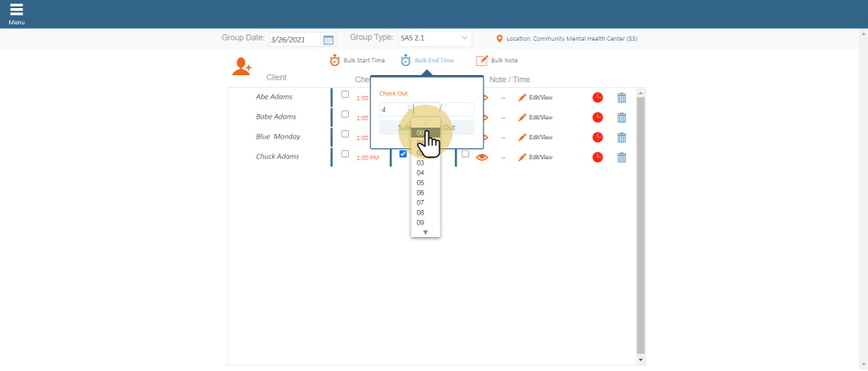Click trash icon in Chuck Adams row

(621, 157)
